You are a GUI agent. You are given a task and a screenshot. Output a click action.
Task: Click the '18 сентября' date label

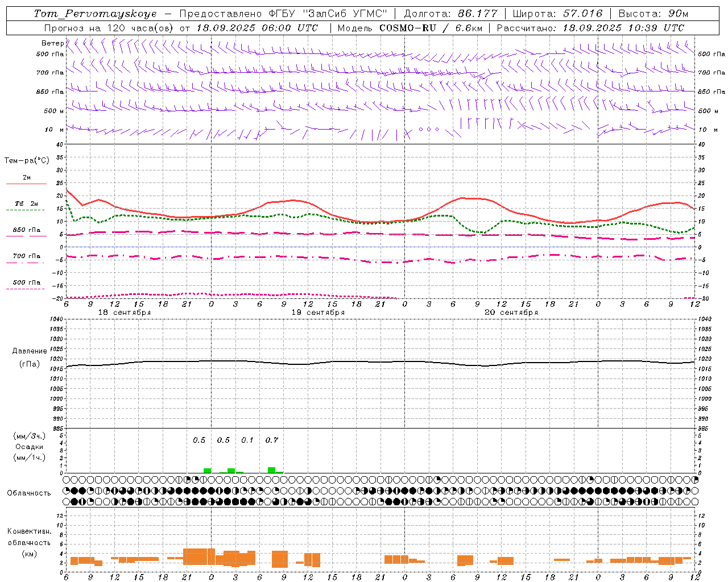(125, 313)
